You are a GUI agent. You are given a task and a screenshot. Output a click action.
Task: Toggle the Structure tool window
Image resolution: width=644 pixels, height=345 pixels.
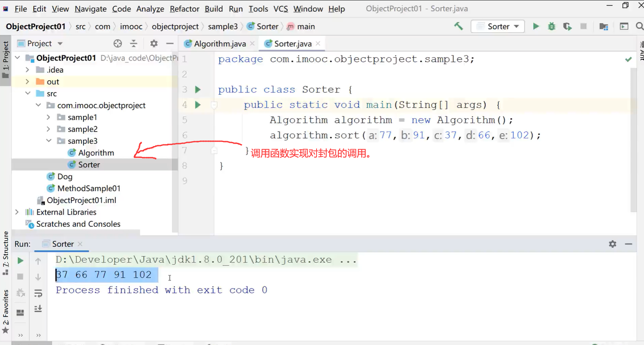[6, 253]
